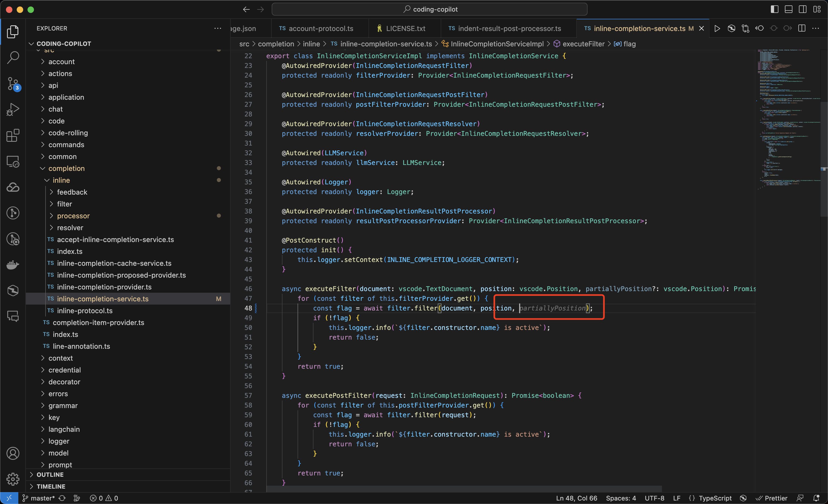Collapse the completion folder
This screenshot has height=504, width=828.
pos(66,168)
